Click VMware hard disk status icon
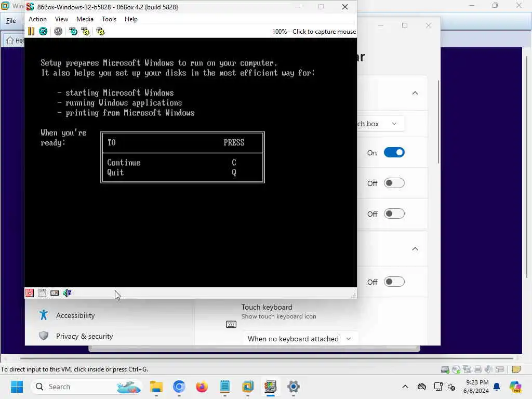The width and height of the screenshot is (532, 399). pos(445,369)
